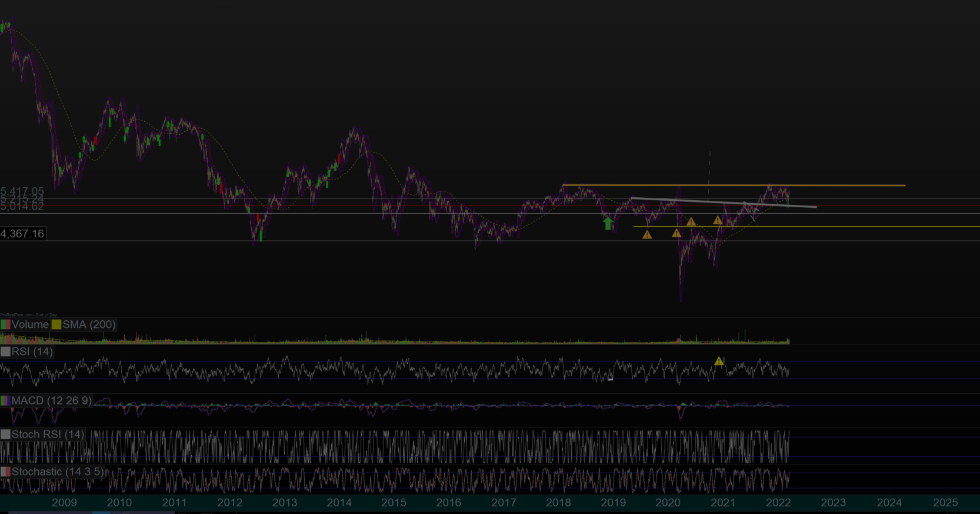
Task: Select left warning triangle above yellow line
Action: coord(691,222)
